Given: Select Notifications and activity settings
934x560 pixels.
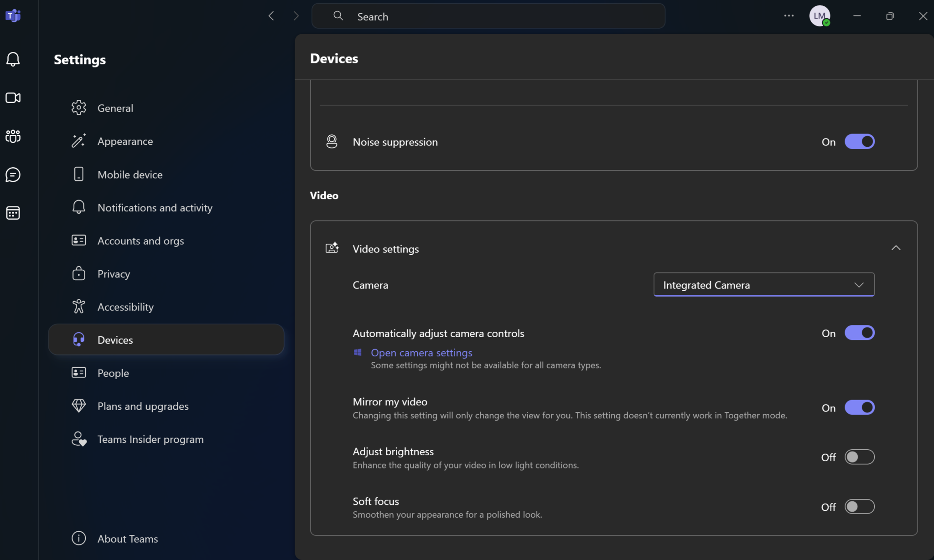Looking at the screenshot, I should (155, 208).
